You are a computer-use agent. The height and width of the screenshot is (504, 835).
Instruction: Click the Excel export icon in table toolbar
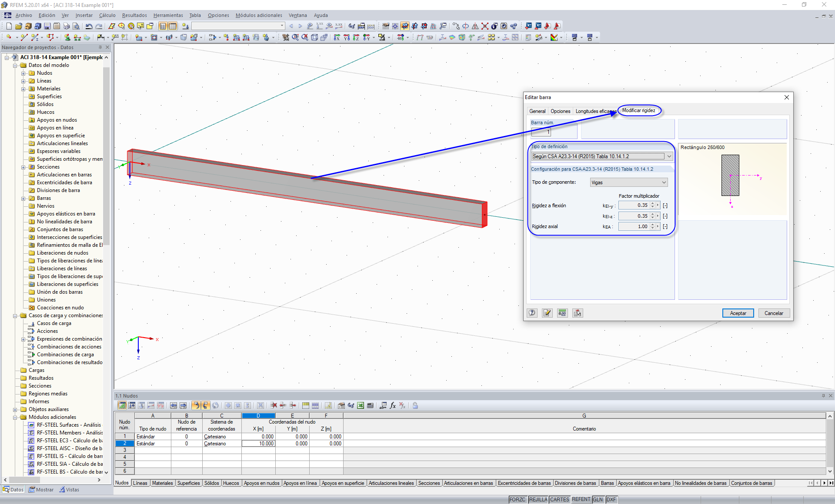pos(361,405)
